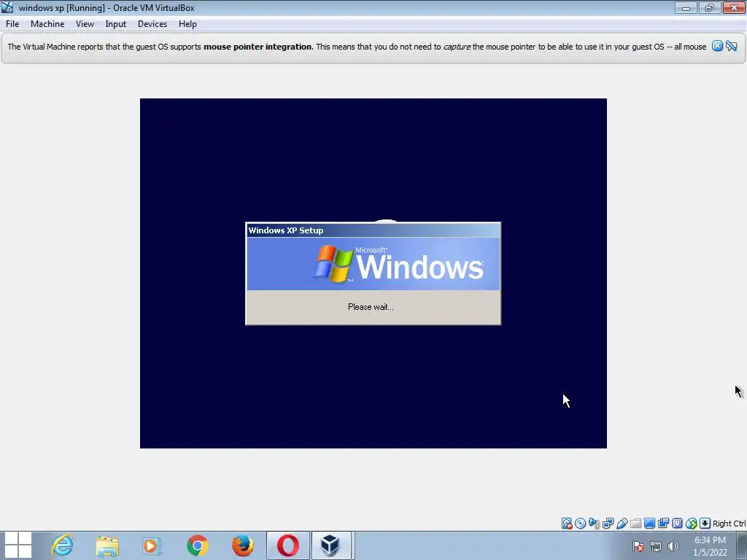Screen dimensions: 747x560
Task: Open the Input menu
Action: [x=116, y=24]
